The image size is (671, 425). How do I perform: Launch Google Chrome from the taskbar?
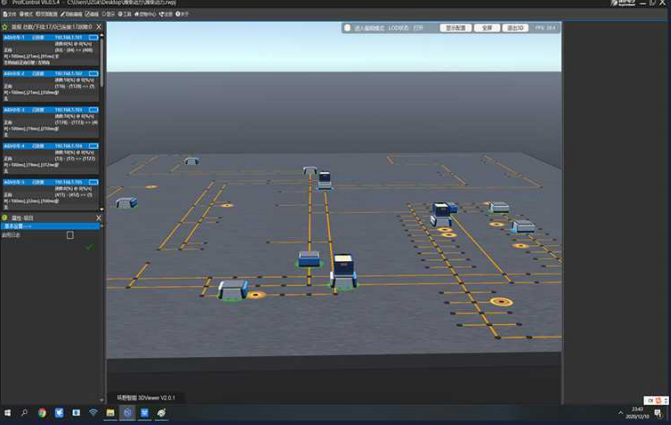click(42, 412)
